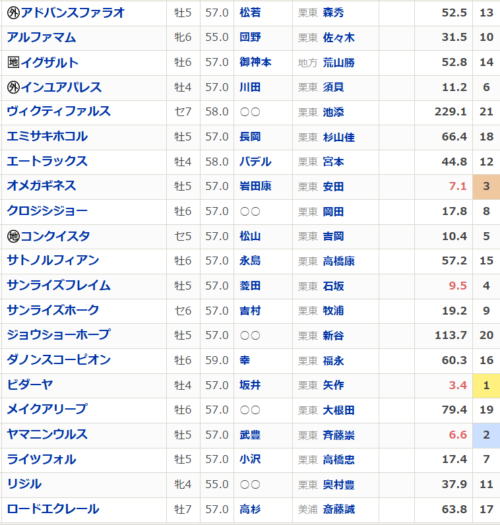
Task: Open horse page for ヤマニンウルス
Action: pos(47,435)
